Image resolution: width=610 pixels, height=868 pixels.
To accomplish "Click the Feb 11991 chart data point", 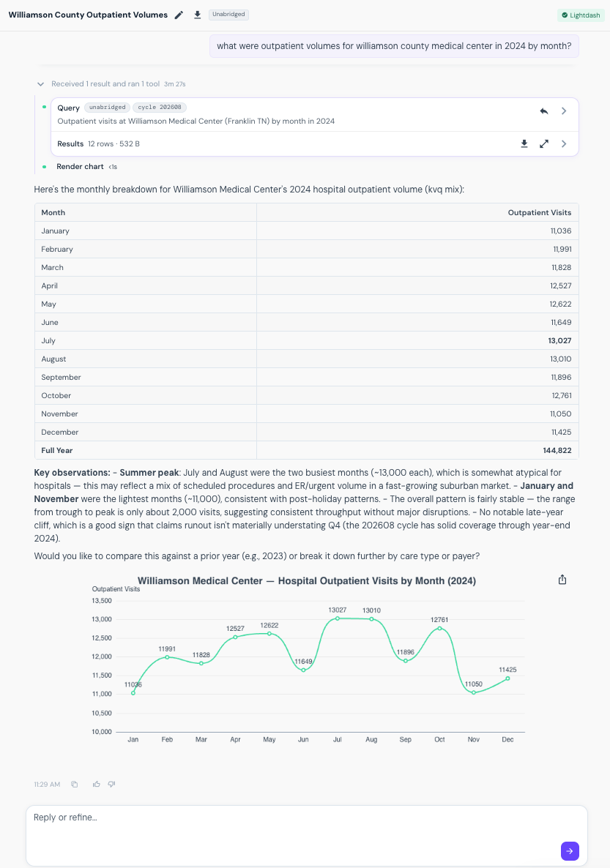I will [167, 657].
